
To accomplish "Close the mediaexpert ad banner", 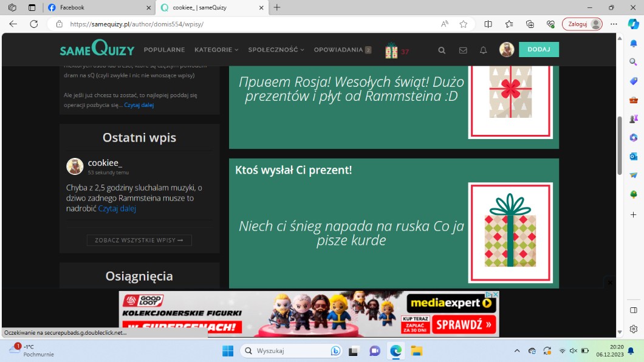I will pos(611,282).
